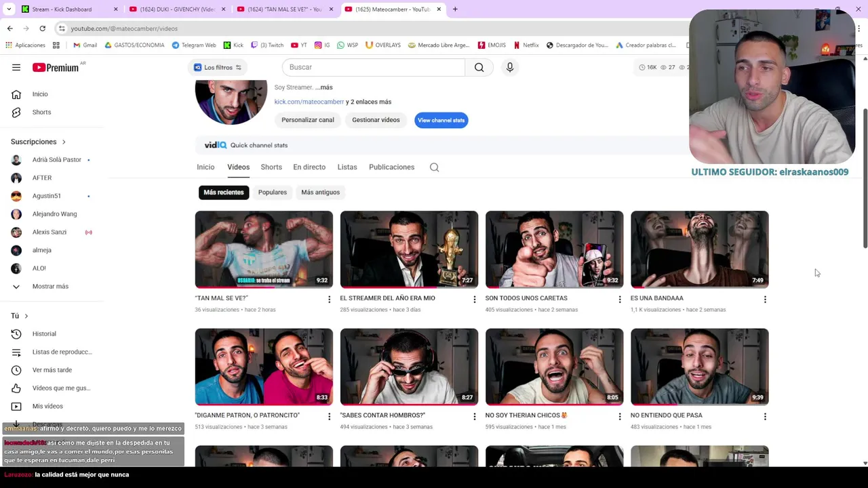This screenshot has height=488, width=868.
Task: Open Agustin51 channel from subscriptions
Action: 47,196
